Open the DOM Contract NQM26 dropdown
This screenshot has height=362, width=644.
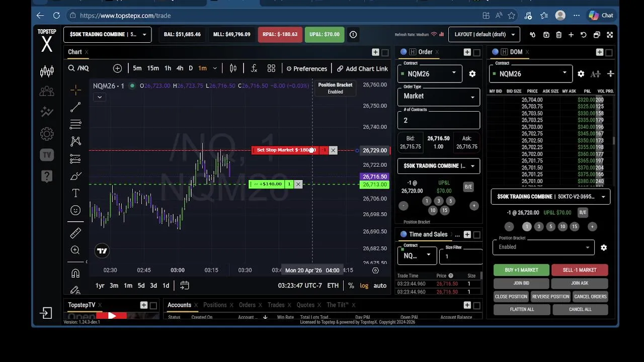click(531, 73)
